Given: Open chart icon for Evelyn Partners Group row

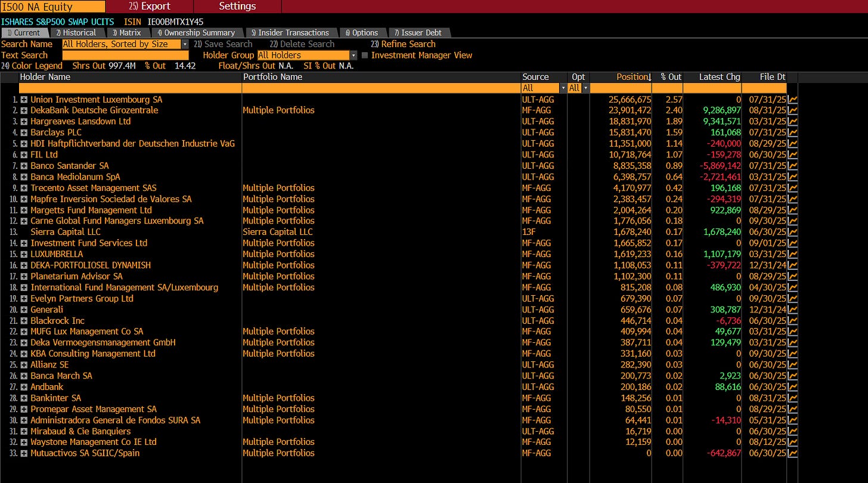Looking at the screenshot, I should click(x=793, y=298).
